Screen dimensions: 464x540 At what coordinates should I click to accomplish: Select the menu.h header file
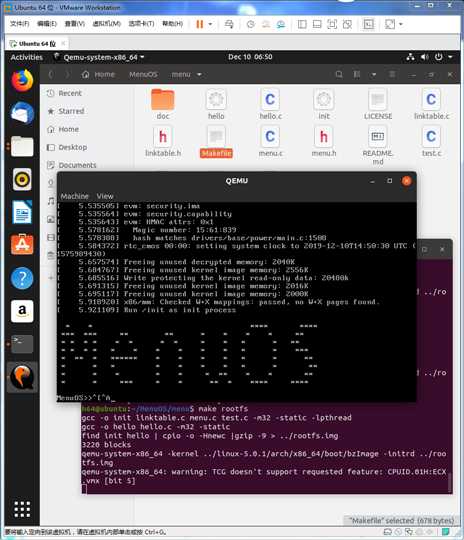point(324,142)
